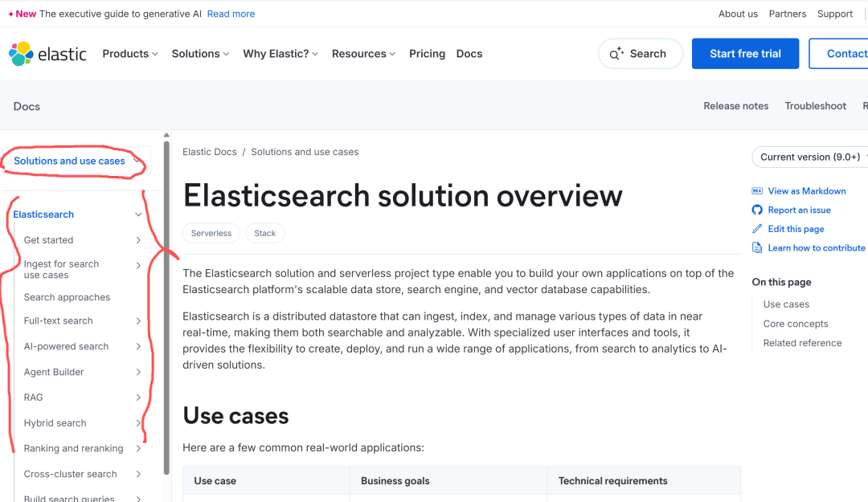Click the Docs heading in sub-header
This screenshot has height=502, width=868.
(x=27, y=106)
